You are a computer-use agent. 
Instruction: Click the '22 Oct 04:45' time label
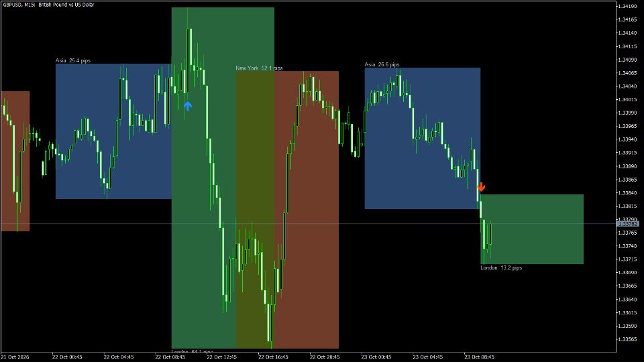(119, 357)
